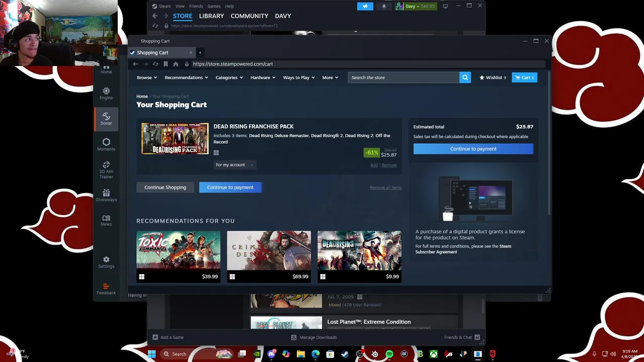The image size is (644, 362).
Task: Click Remove all items link
Action: 385,188
